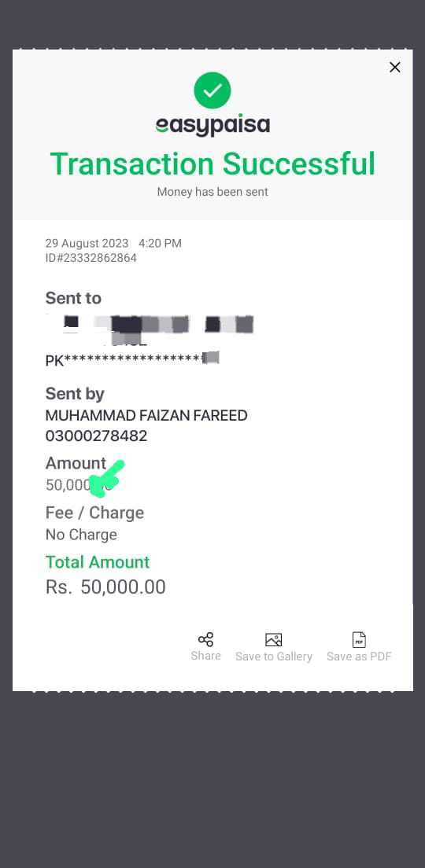Close the receipt with the X icon
Screen dimensions: 425x868
pyautogui.click(x=394, y=67)
